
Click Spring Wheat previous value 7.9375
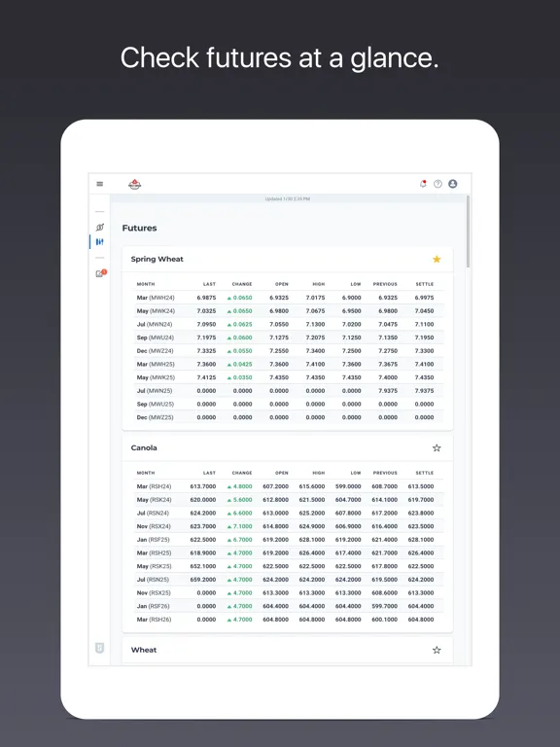point(388,391)
